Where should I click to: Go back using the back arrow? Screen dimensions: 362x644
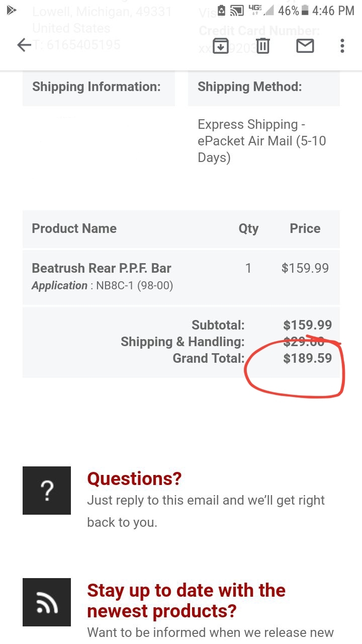24,45
